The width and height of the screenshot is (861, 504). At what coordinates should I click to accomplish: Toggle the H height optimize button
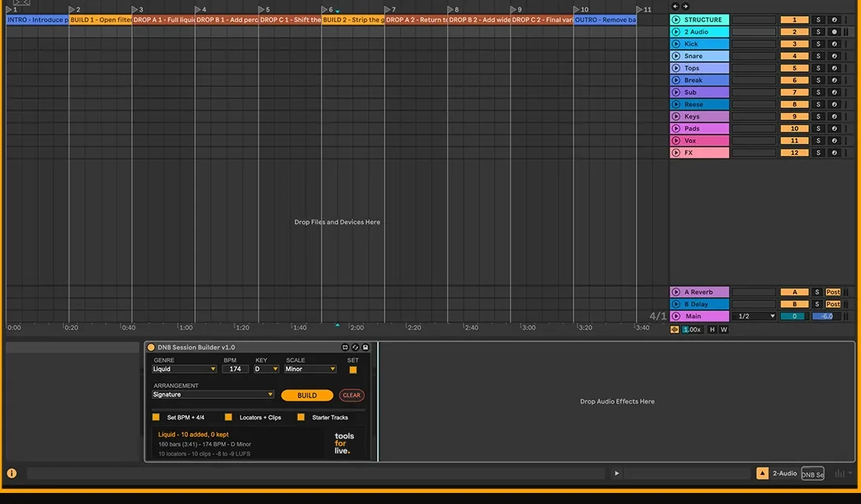coord(712,329)
